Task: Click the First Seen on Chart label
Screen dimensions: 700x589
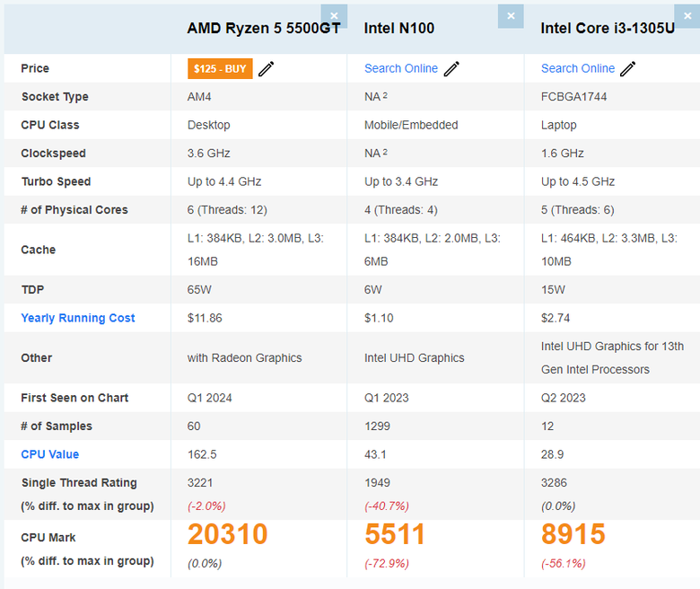Action: tap(74, 398)
